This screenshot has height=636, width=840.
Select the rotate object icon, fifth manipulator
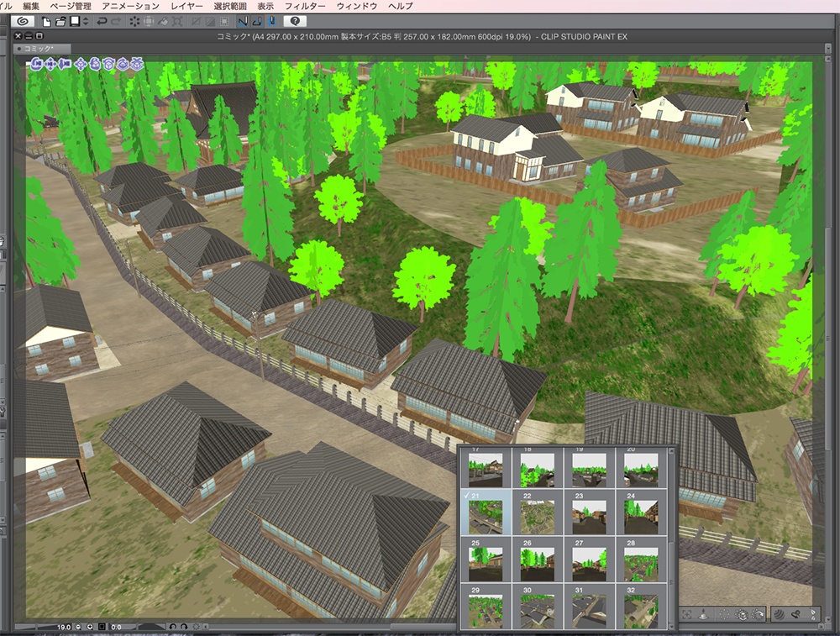coord(95,65)
